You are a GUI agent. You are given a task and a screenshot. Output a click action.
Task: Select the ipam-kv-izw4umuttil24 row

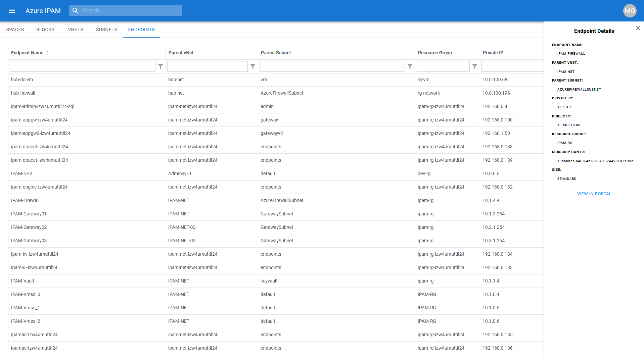pyautogui.click(x=276, y=254)
